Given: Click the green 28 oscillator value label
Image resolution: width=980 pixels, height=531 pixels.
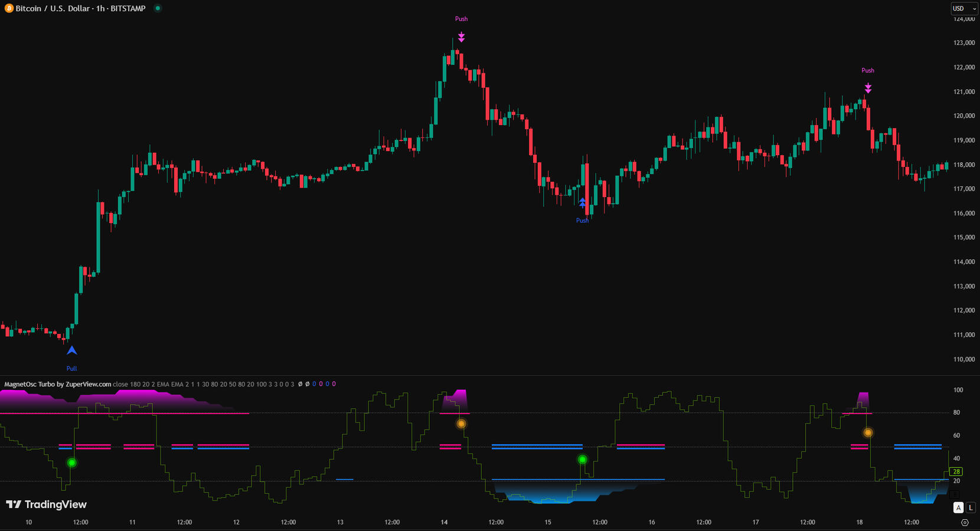Looking at the screenshot, I should point(956,471).
